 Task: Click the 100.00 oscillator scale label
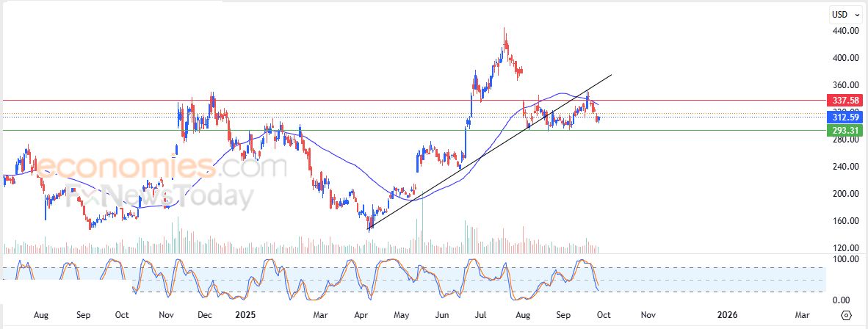(x=845, y=259)
